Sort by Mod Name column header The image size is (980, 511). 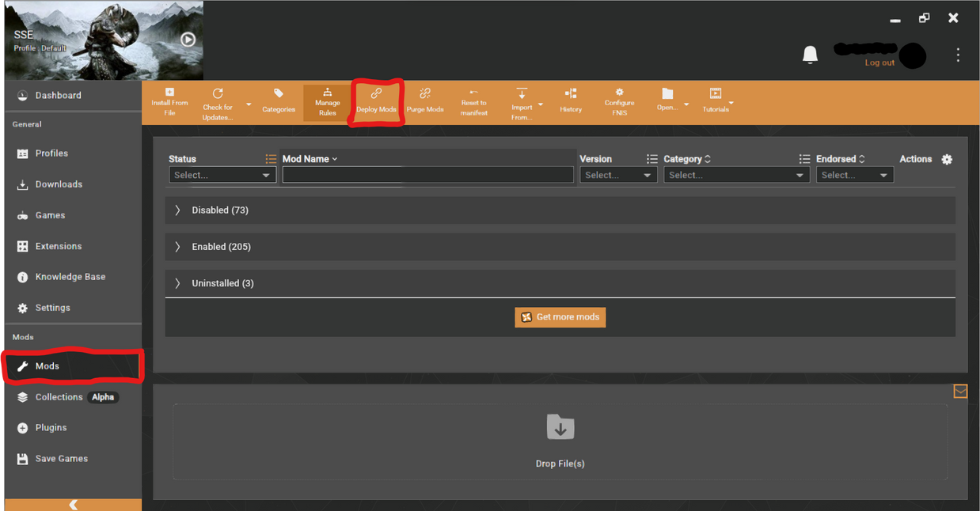coord(310,159)
